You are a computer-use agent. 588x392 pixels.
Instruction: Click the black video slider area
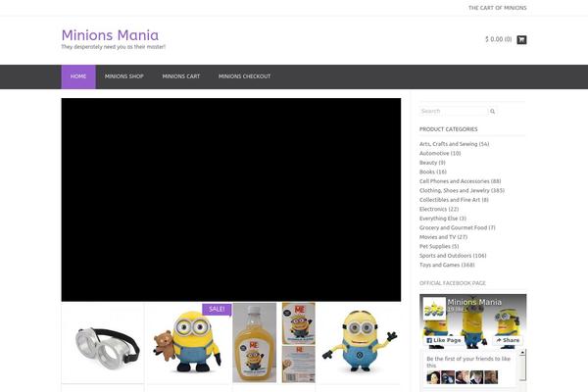pyautogui.click(x=231, y=200)
